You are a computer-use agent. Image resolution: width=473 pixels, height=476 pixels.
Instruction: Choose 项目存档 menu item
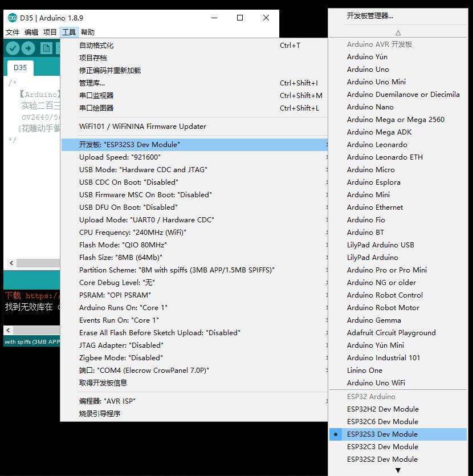pyautogui.click(x=194, y=58)
